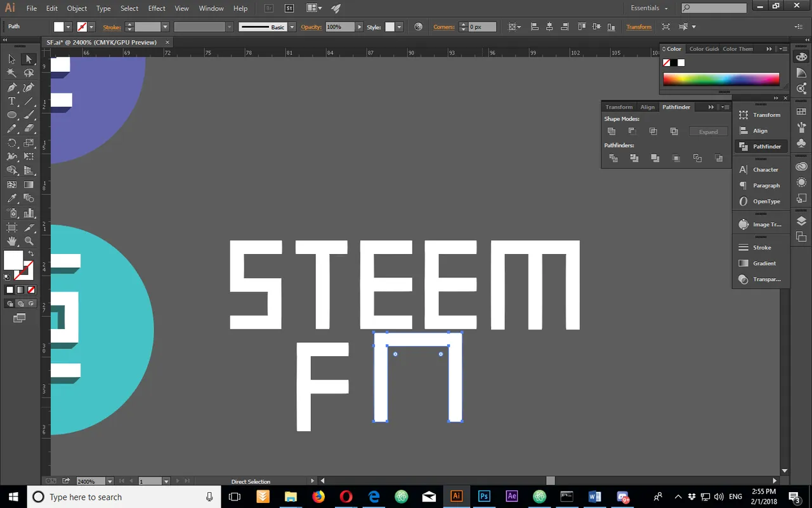Switch to the Color Guide tab
Screen dimensions: 812x508
coord(704,49)
